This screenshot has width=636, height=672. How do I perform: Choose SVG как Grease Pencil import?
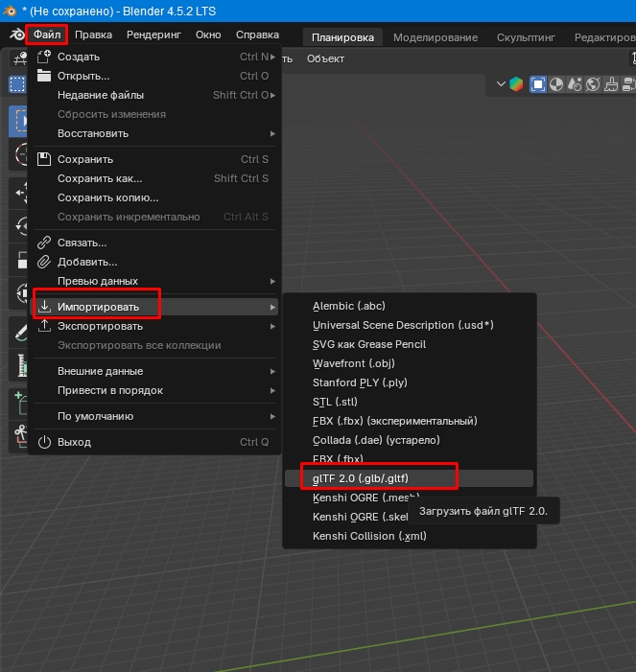410,344
